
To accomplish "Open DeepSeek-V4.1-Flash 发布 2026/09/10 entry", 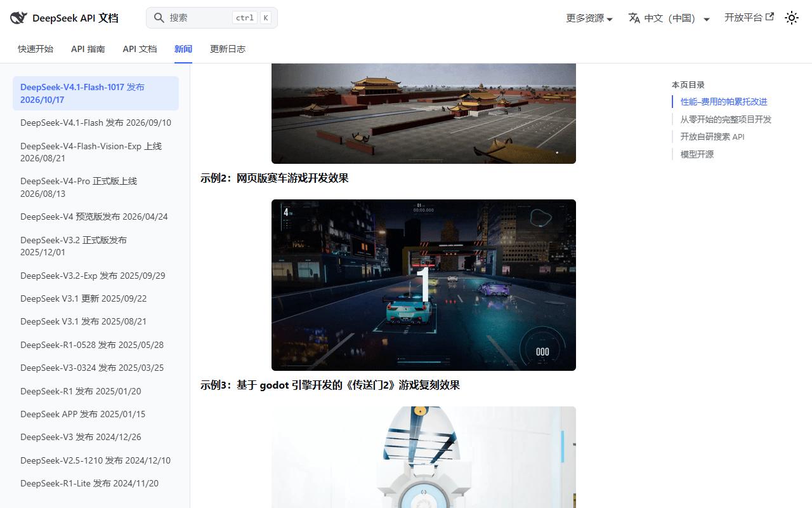I will click(x=96, y=123).
